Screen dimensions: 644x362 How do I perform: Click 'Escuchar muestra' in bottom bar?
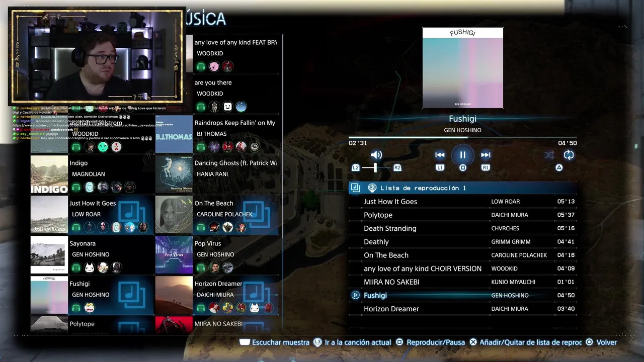point(275,342)
